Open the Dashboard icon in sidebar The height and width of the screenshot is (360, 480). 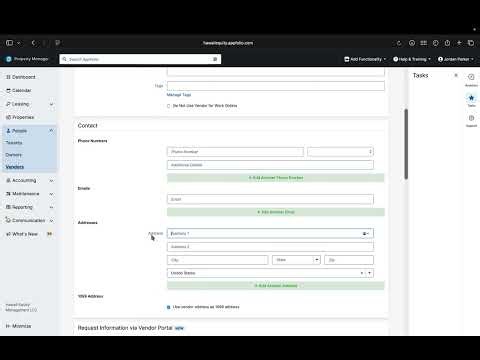(x=8, y=77)
